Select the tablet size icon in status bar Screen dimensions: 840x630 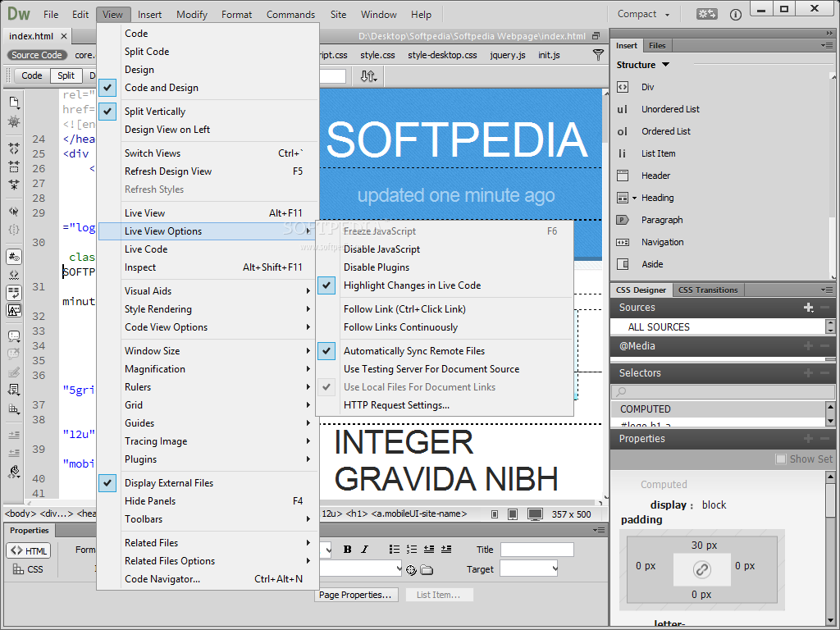point(513,514)
